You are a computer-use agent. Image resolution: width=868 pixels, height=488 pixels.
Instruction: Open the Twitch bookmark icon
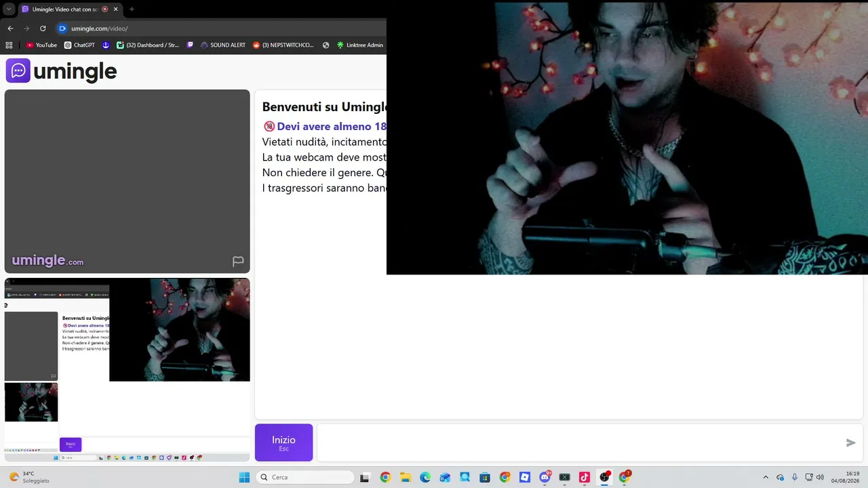click(x=190, y=45)
